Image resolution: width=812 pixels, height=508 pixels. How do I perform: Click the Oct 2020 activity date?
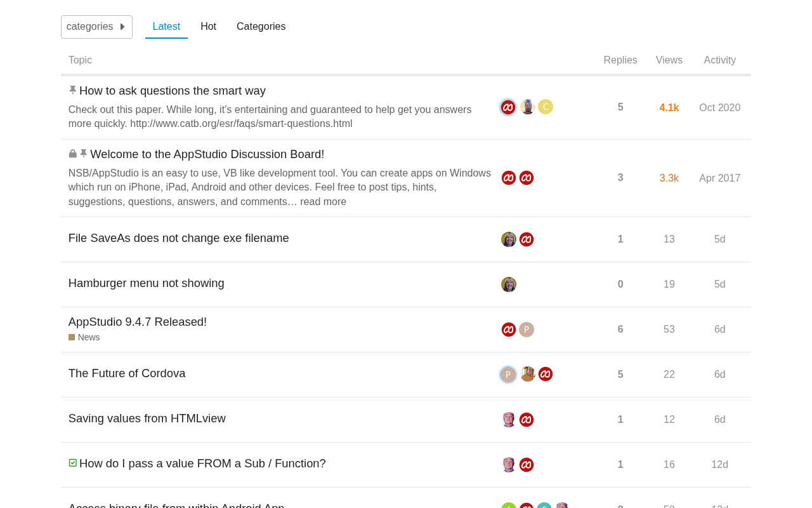click(720, 108)
